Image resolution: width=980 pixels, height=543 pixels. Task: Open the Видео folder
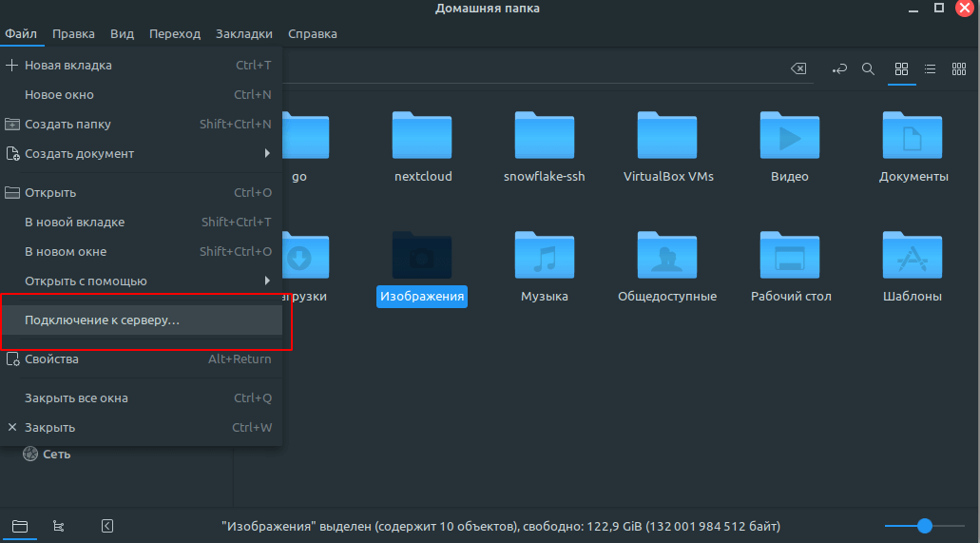789,148
